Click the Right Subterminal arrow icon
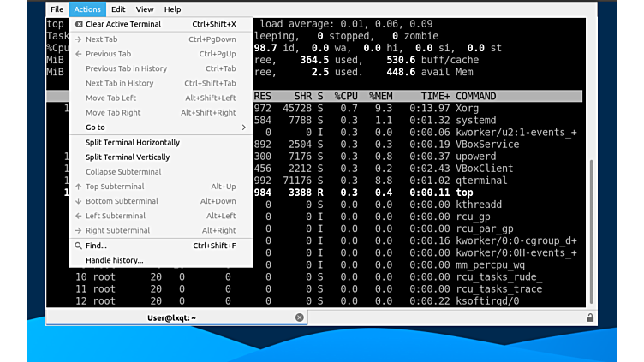Viewport: 644px width, 362px height. click(x=78, y=230)
